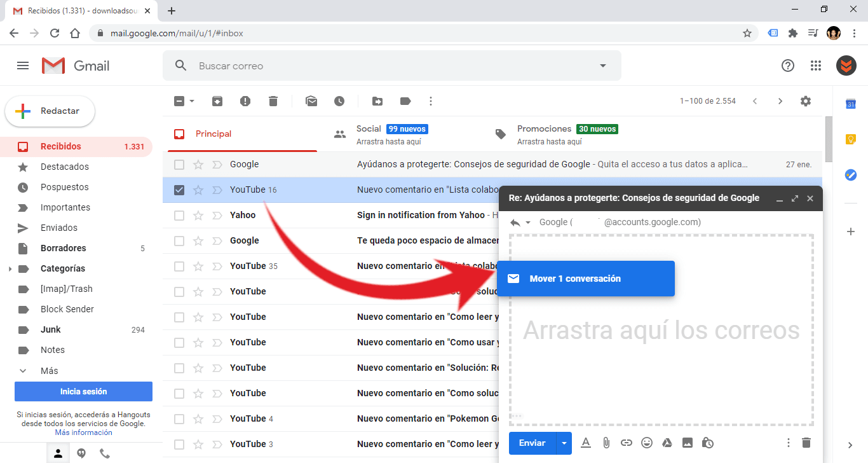This screenshot has height=463, width=868.
Task: Go to older messages page arrow
Action: point(780,101)
